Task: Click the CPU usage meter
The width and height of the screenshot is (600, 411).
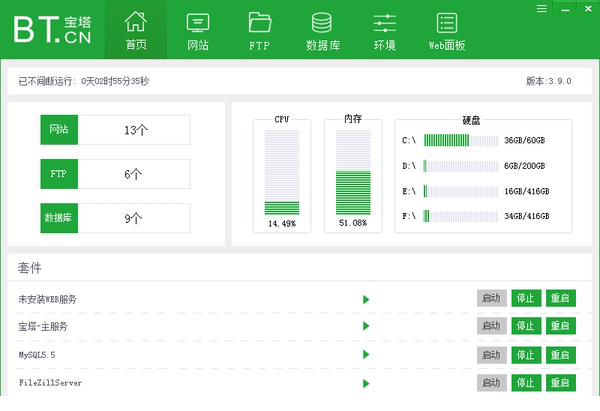Action: (x=282, y=171)
